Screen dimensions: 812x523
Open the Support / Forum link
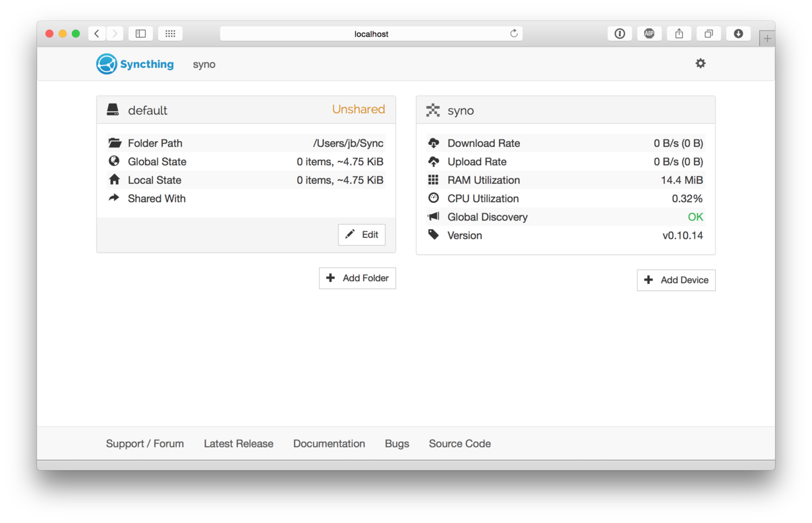point(145,443)
